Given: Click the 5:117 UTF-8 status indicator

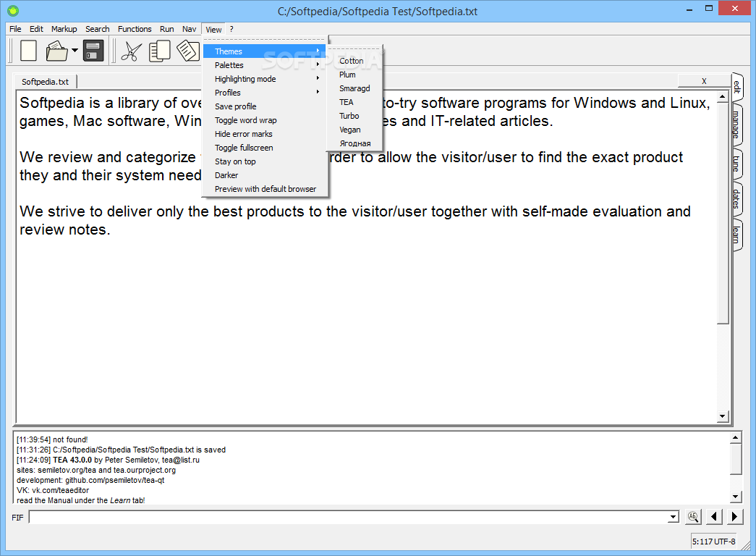Looking at the screenshot, I should [714, 542].
